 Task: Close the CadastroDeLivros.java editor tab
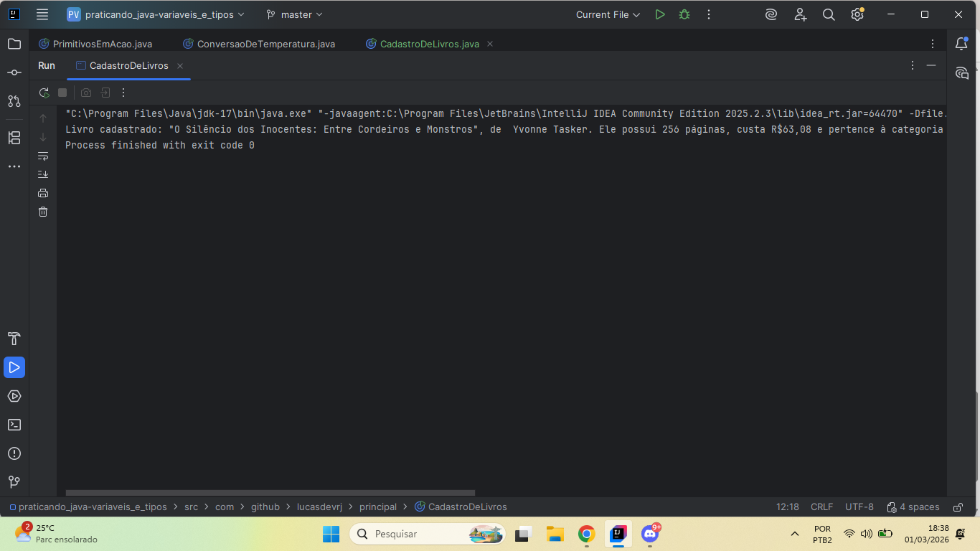(x=490, y=44)
